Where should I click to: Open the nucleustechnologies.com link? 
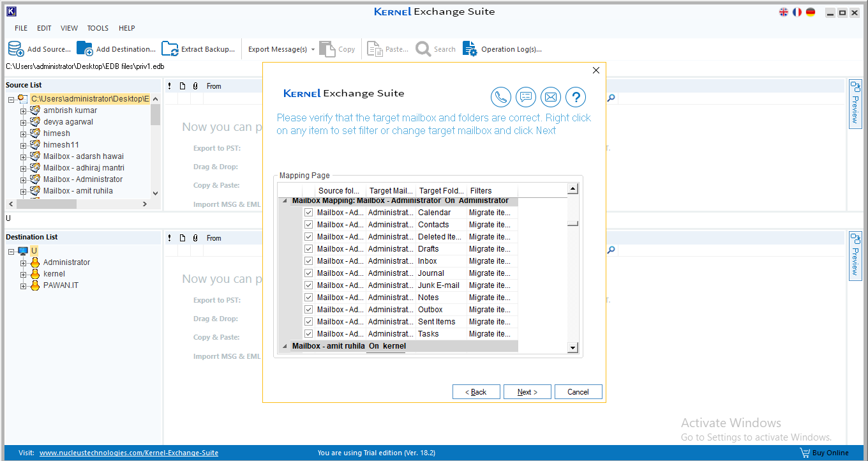pos(129,453)
